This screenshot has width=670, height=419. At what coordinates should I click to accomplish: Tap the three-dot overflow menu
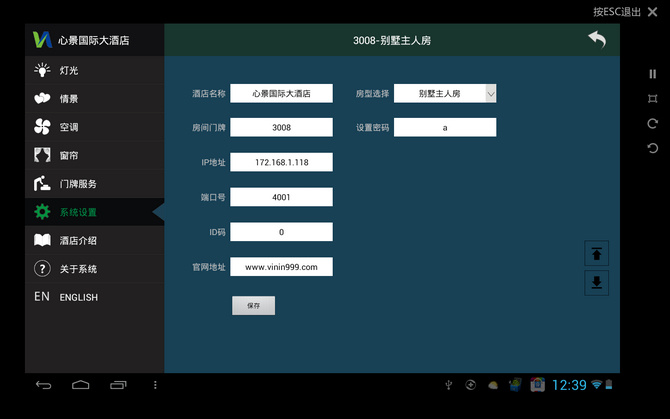coord(155,385)
